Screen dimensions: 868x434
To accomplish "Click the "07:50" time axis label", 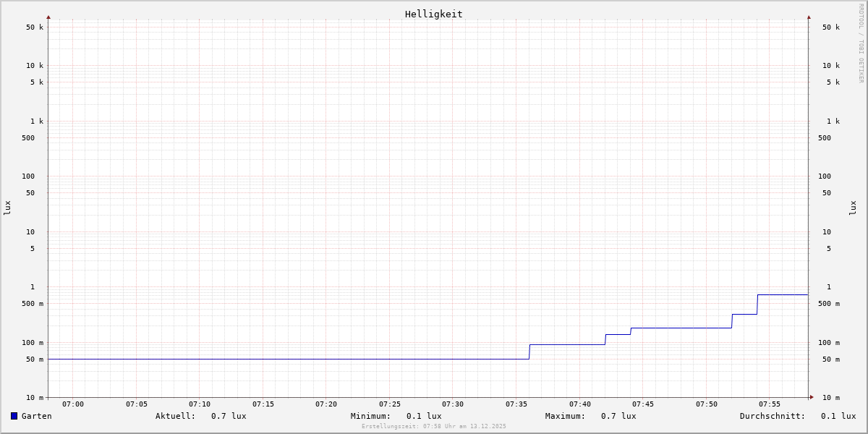I will click(707, 404).
